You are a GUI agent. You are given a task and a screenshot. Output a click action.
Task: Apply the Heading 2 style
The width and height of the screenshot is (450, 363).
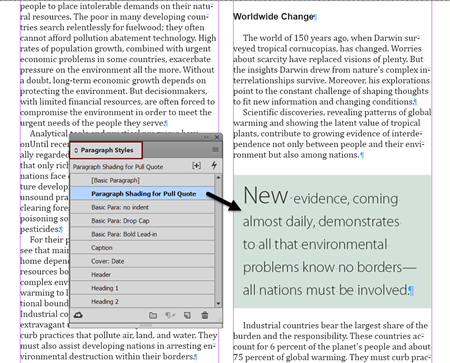[x=142, y=301]
